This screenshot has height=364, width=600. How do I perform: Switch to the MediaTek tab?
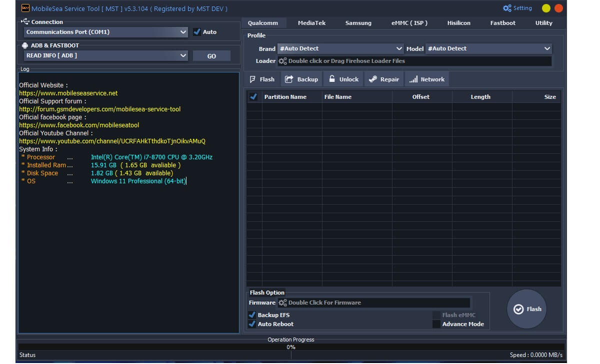(311, 23)
